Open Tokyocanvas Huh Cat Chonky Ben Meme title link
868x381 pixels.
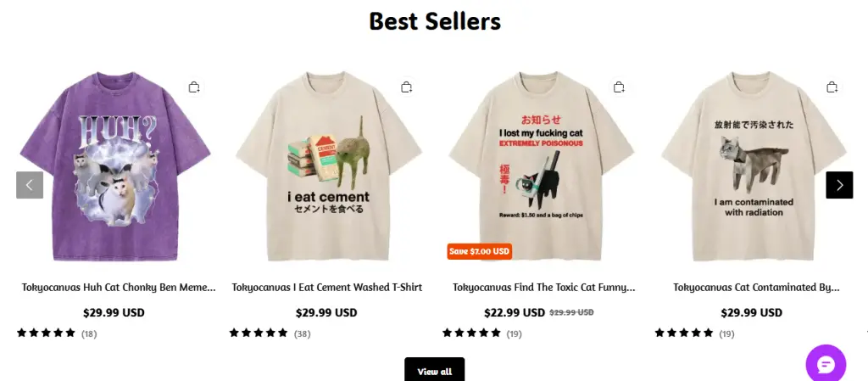119,288
